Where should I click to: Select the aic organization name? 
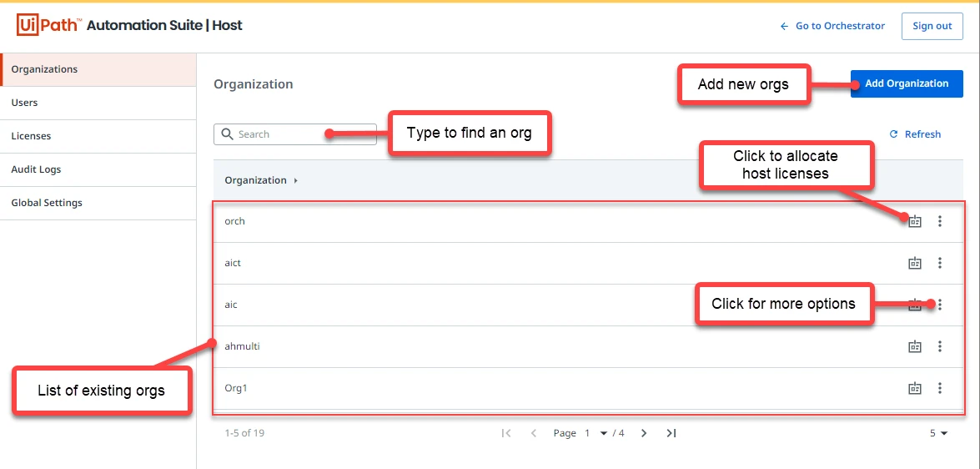[231, 305]
